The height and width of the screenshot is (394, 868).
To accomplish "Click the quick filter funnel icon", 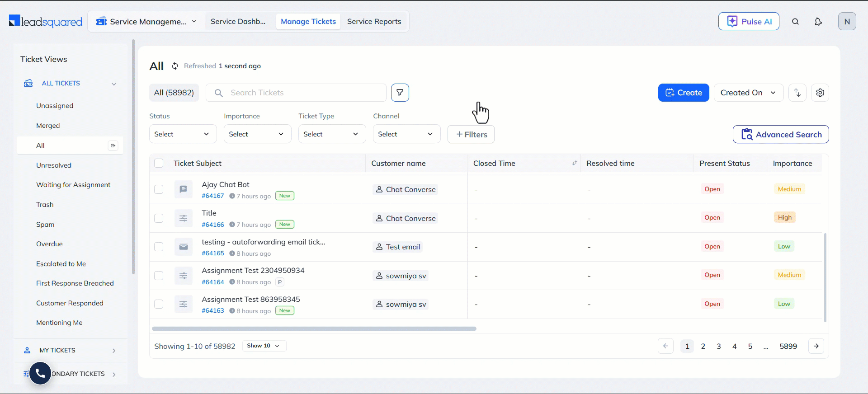I will (x=400, y=93).
